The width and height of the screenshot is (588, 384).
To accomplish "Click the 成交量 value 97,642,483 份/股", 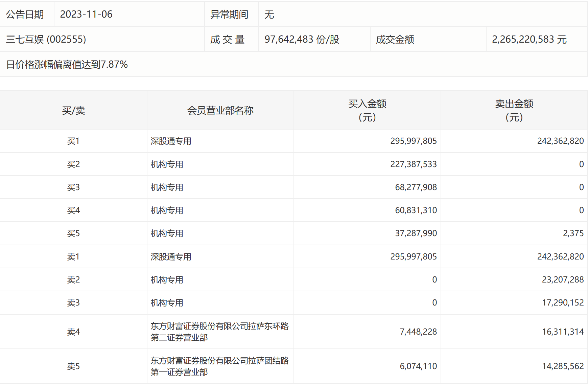I will tap(302, 39).
